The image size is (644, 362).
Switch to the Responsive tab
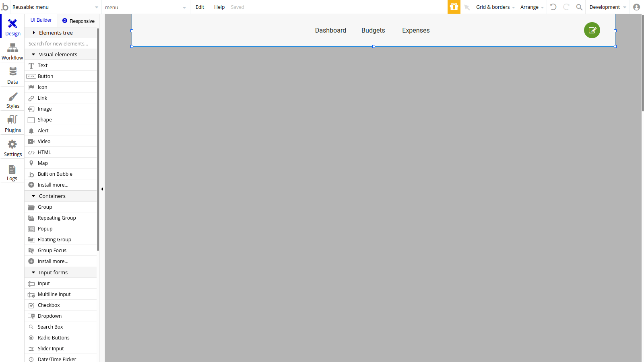pyautogui.click(x=78, y=21)
